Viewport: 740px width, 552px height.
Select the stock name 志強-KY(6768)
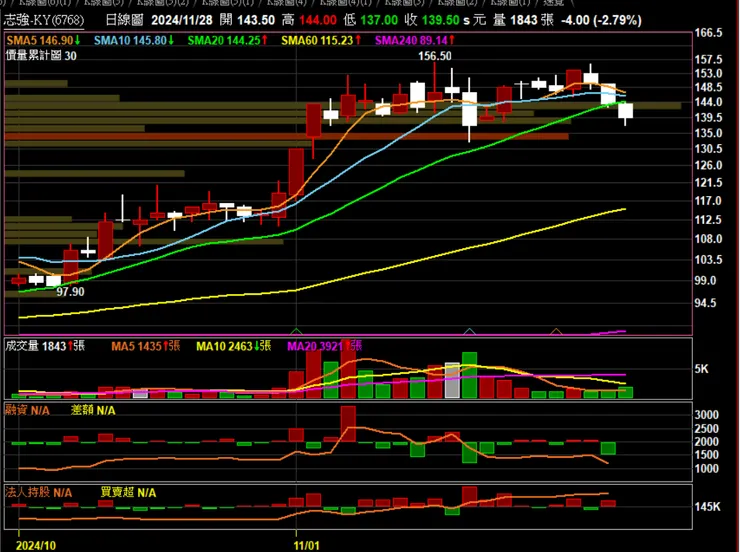[44, 20]
